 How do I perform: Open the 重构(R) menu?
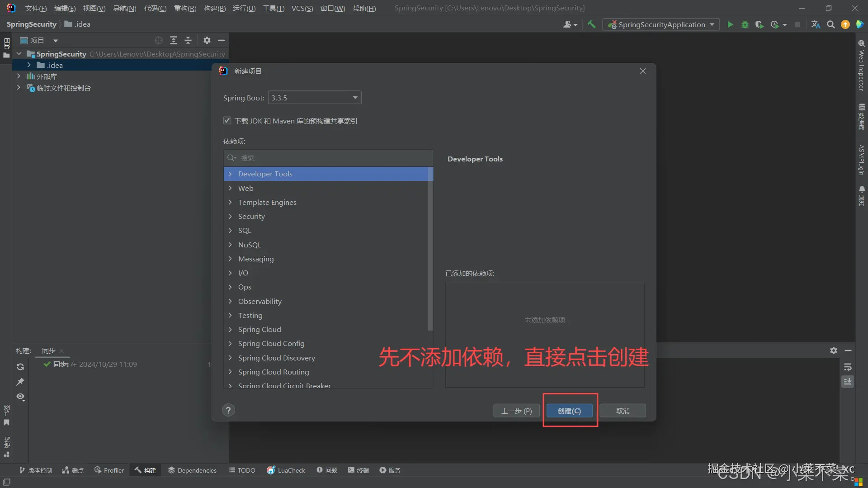185,8
